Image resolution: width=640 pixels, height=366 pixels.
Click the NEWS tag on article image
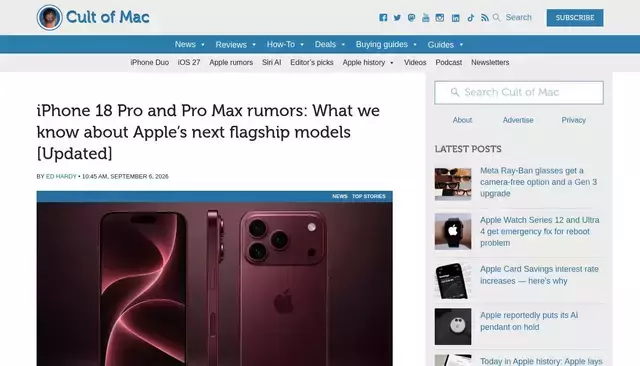[x=340, y=196]
